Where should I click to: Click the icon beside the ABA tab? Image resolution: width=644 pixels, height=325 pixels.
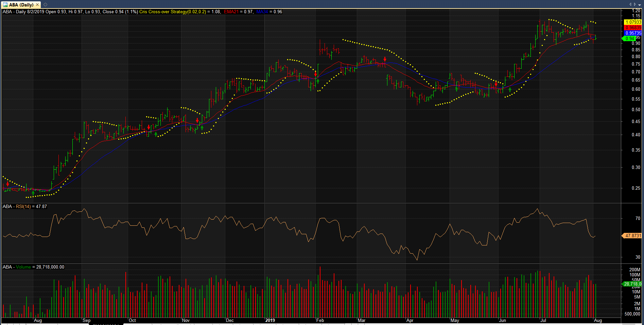click(x=45, y=5)
